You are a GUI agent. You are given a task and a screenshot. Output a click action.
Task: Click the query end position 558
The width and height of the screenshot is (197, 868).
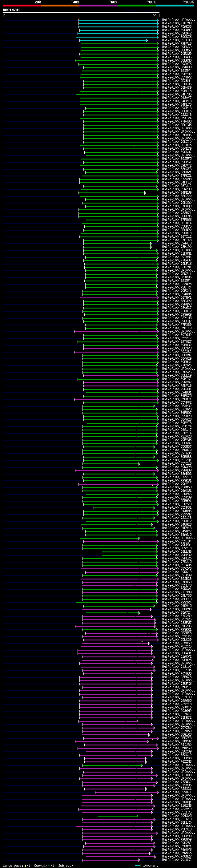click(x=155, y=15)
